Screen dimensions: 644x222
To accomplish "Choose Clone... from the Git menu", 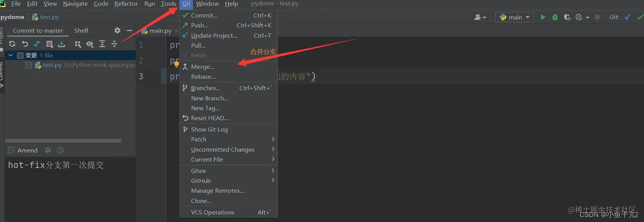I will (229, 201).
